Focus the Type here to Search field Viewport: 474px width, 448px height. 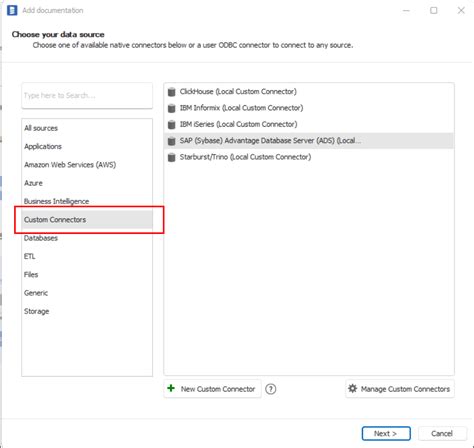click(x=87, y=96)
